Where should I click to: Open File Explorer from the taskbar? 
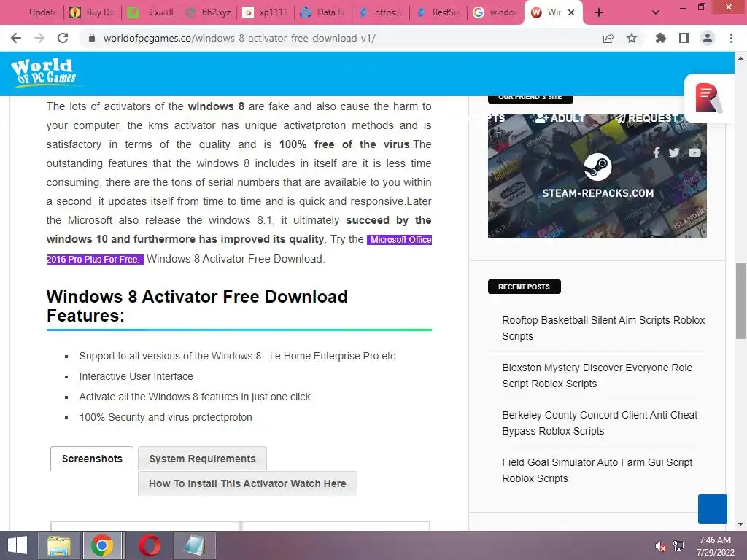point(58,545)
